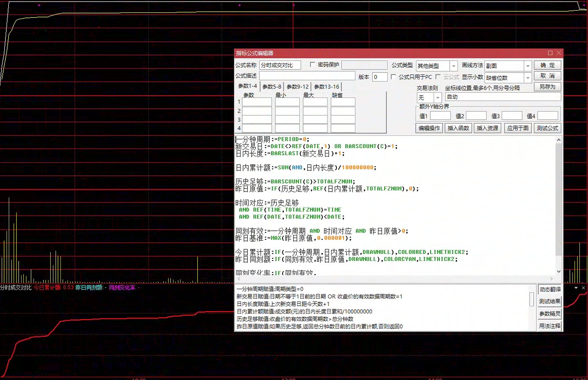The image size is (588, 380).
Task: Close the 指标公式编辑器 dialog
Action: [x=559, y=53]
